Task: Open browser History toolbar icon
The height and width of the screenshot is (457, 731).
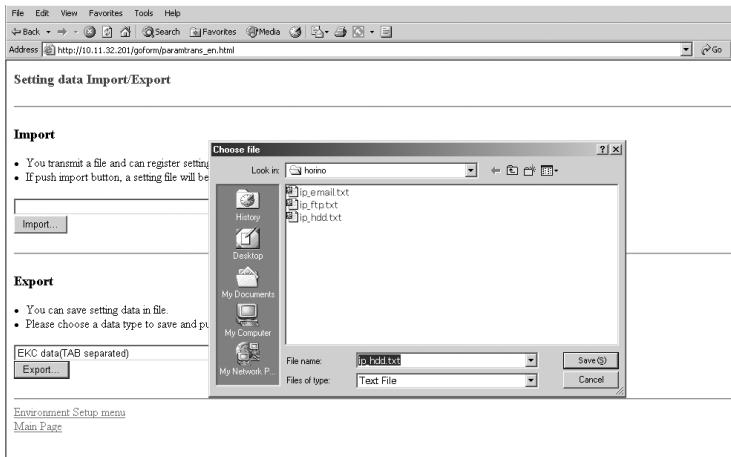Action: (295, 32)
